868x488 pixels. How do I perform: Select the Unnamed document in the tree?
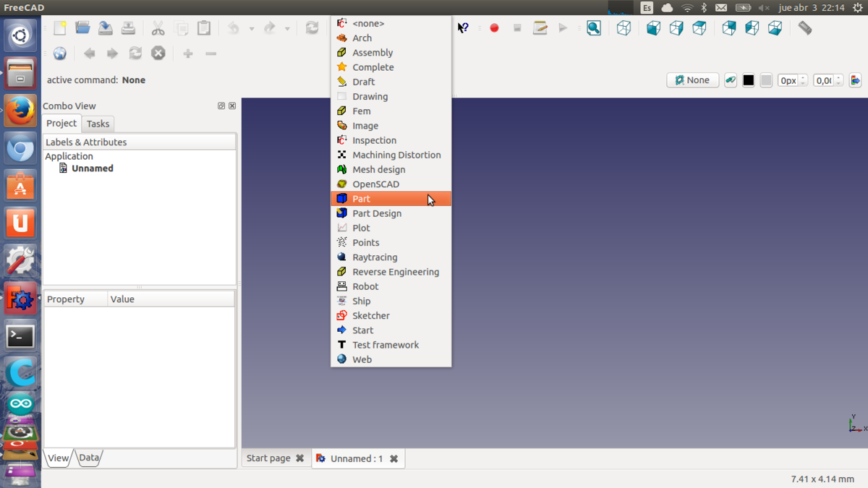[92, 168]
